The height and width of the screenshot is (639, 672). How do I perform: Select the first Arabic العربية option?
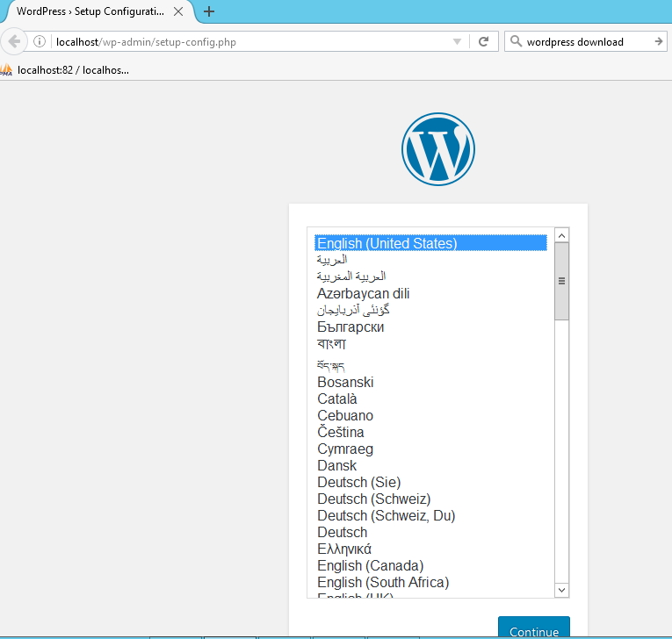coord(430,260)
